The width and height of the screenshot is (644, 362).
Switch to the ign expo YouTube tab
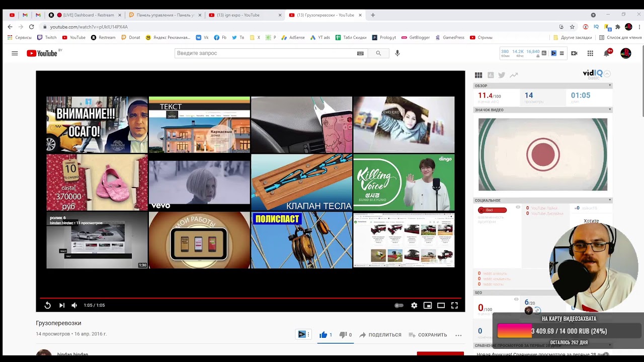(x=244, y=15)
